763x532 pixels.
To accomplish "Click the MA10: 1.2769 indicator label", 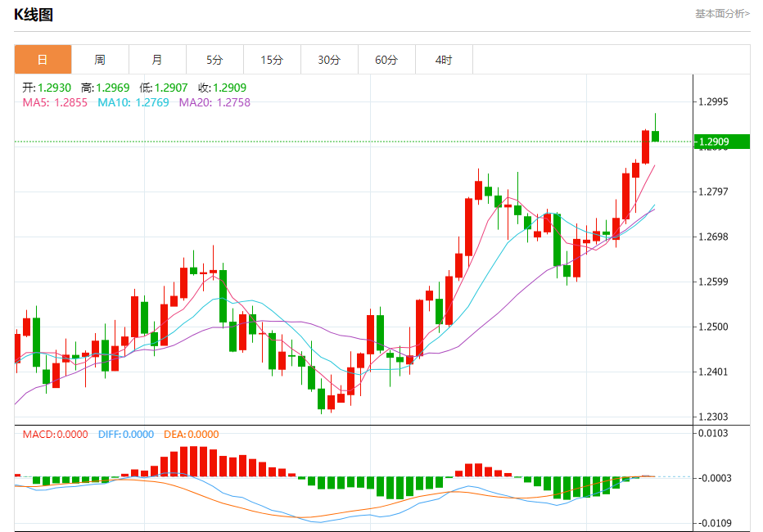I will click(x=133, y=102).
